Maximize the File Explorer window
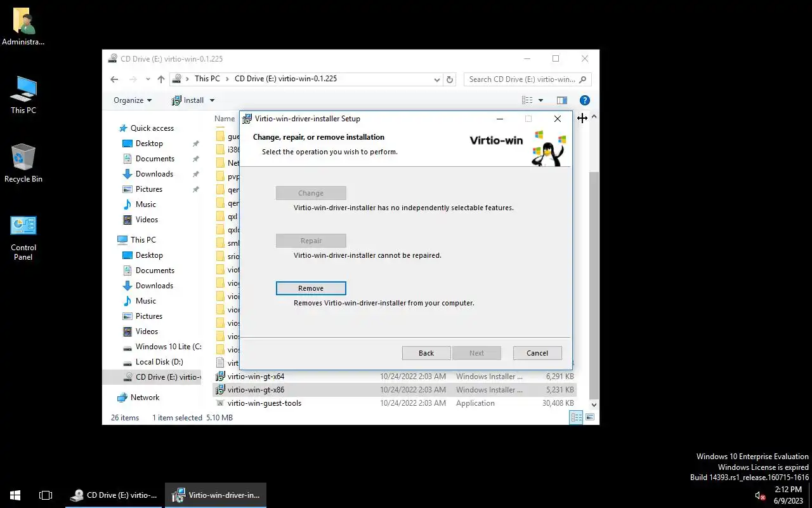Viewport: 812px width, 508px height. [x=556, y=58]
